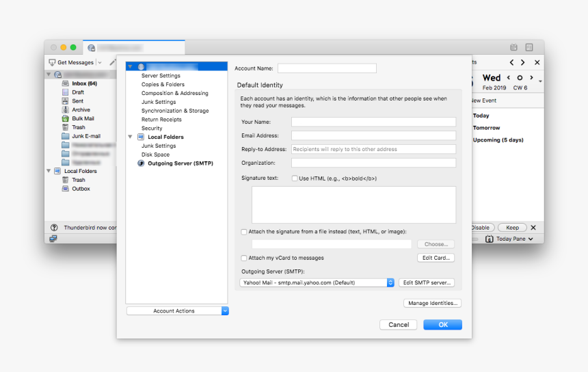Viewport: 588px width, 372px height.
Task: Click the Your Name input field
Action: point(373,122)
